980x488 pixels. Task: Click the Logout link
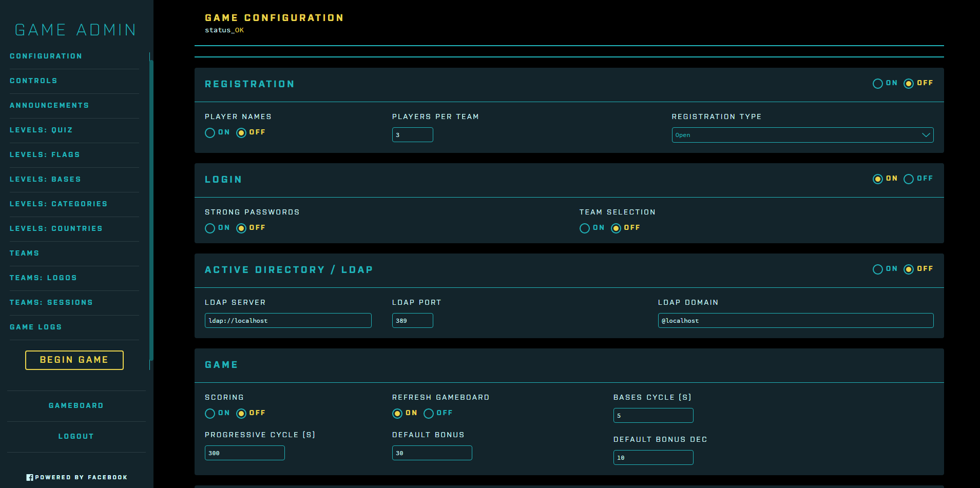(x=76, y=437)
